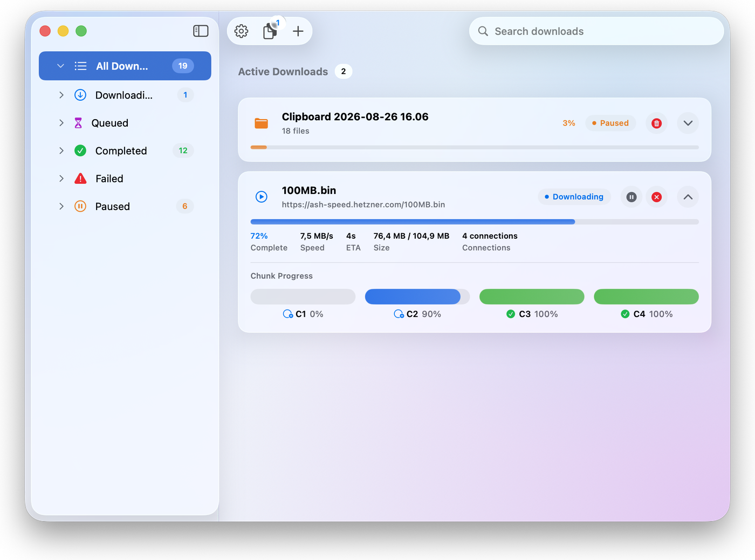755x560 pixels.
Task: Click the 4 connections value
Action: (490, 236)
